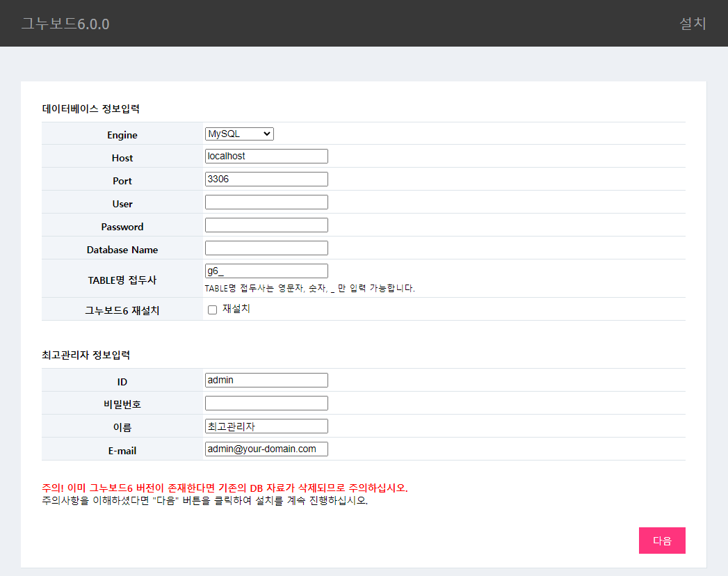728x576 pixels.
Task: Click the Host field containing localhost
Action: click(x=266, y=157)
